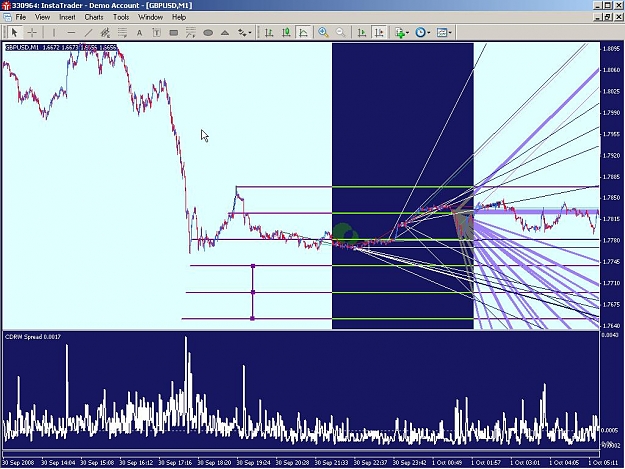Click the 30 Sep 14:04 time label

tap(58, 463)
